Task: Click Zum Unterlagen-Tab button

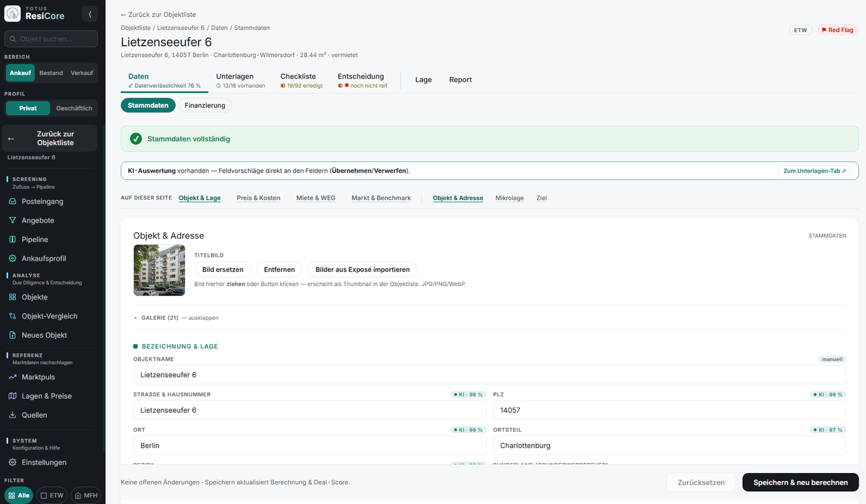Action: point(814,171)
